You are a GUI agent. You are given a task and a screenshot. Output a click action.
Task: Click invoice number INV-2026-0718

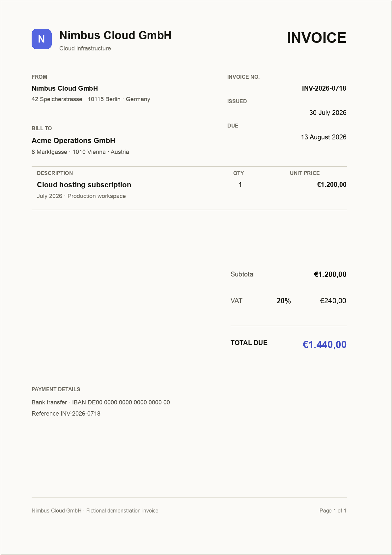click(x=324, y=88)
